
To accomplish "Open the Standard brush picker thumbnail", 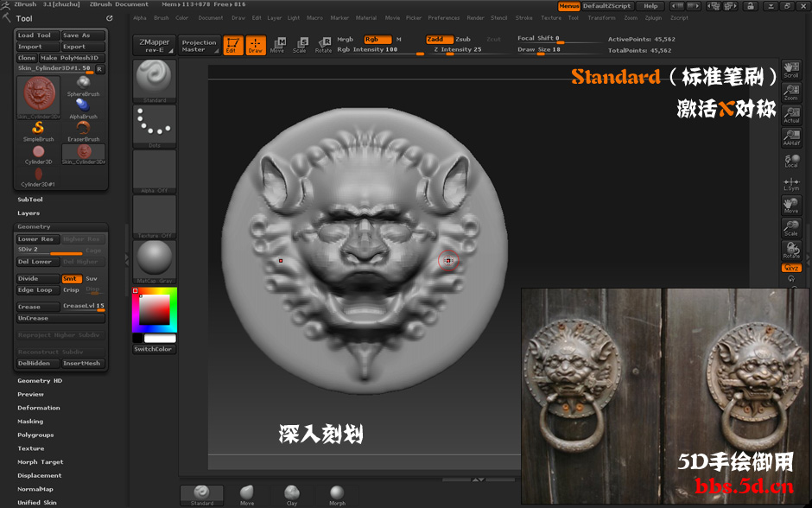I will (155, 81).
